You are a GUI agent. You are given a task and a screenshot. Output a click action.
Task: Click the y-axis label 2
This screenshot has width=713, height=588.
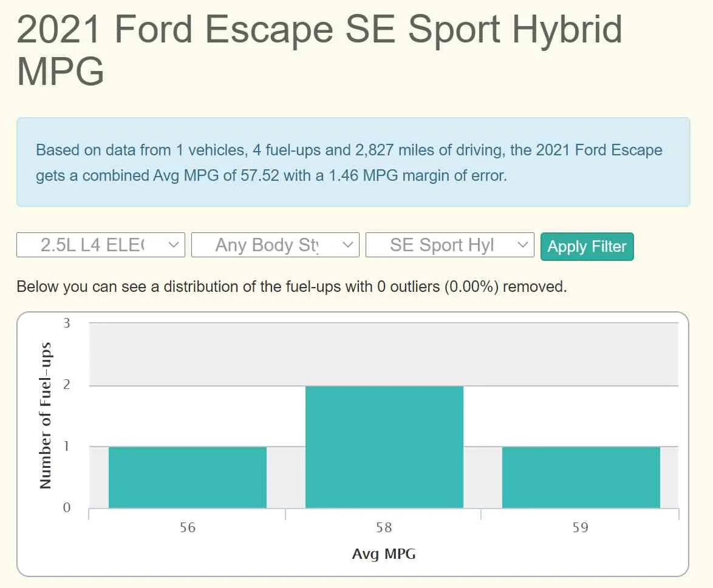(67, 385)
